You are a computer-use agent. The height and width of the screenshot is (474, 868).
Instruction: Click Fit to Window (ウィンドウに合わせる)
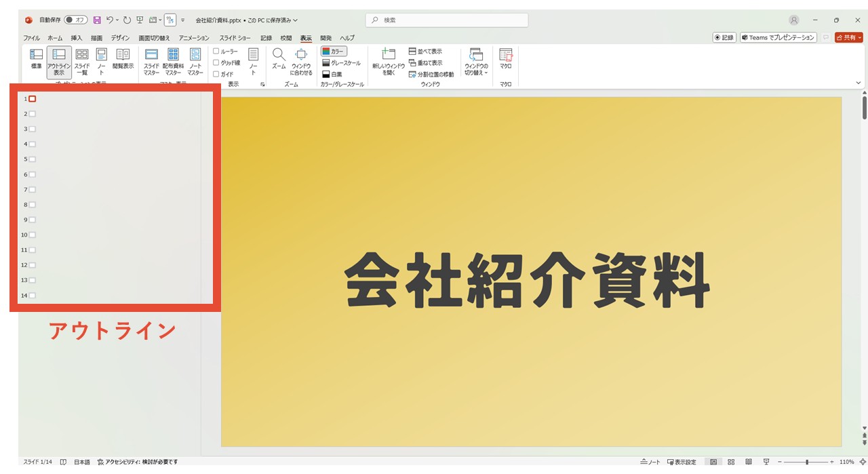click(301, 62)
